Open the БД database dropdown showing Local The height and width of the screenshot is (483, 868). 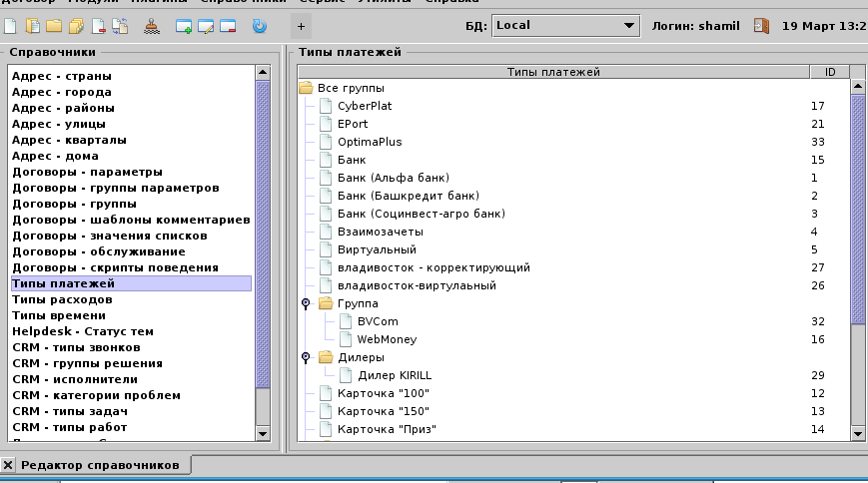[x=564, y=25]
